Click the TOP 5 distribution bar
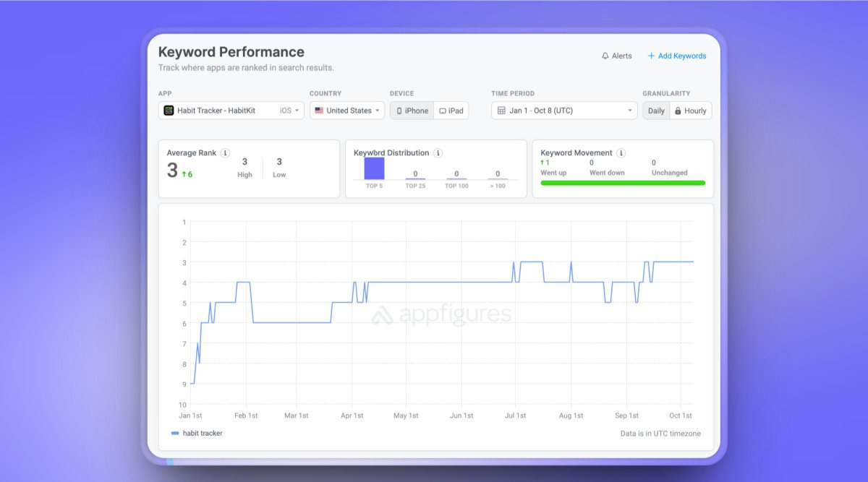This screenshot has height=482, width=868. pyautogui.click(x=373, y=168)
